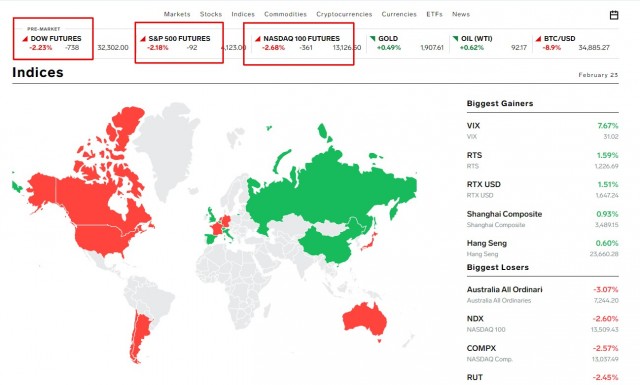Viewport: 640px width, 385px height.
Task: Select the Indices navigation item
Action: [243, 14]
